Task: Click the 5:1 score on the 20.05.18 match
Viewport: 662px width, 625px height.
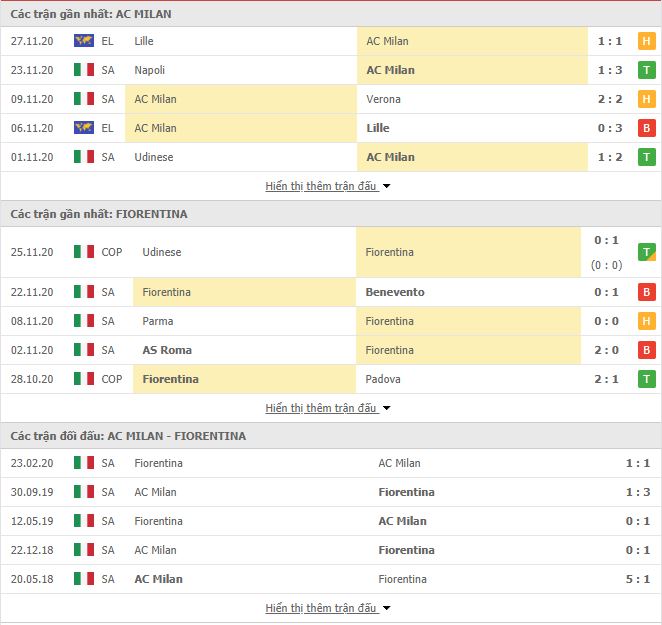Action: [x=638, y=579]
